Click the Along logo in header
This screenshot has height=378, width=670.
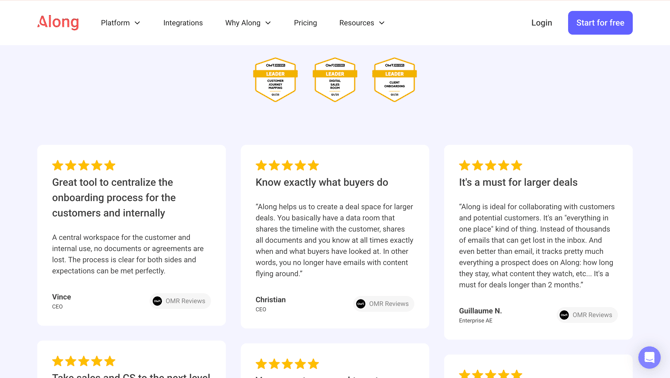click(x=58, y=22)
